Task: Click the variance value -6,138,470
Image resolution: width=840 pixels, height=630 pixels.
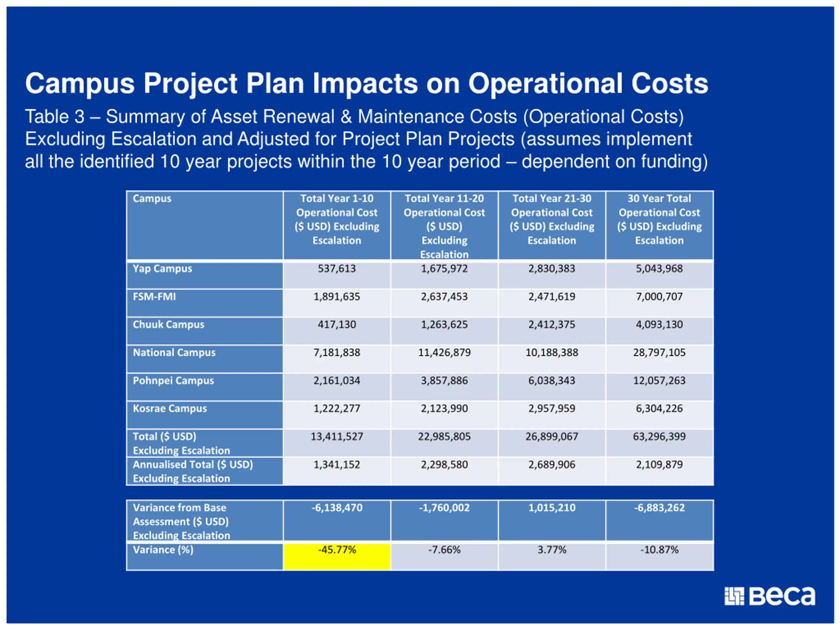Action: point(337,508)
